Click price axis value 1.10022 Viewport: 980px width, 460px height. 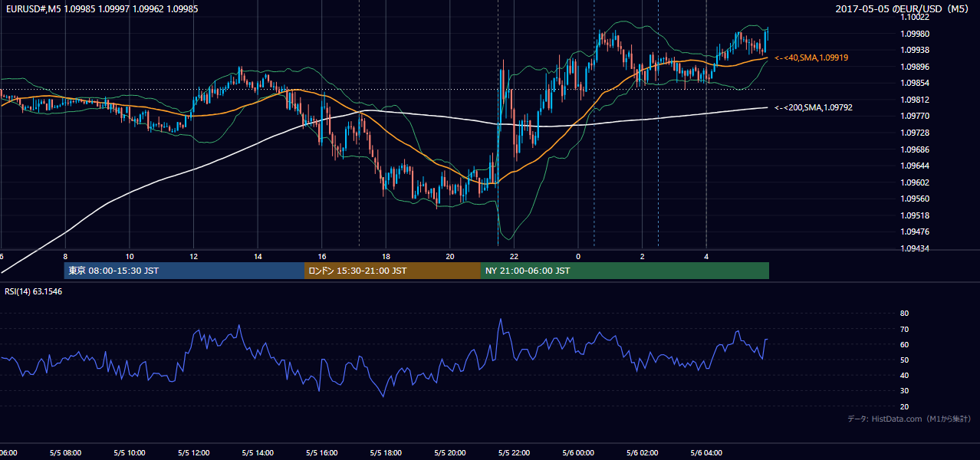[x=916, y=18]
